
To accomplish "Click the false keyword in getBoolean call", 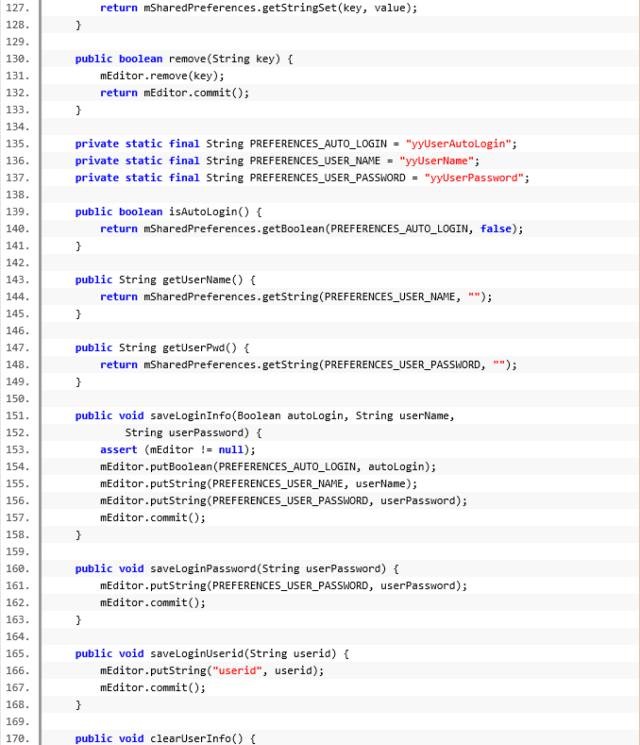I will click(495, 228).
